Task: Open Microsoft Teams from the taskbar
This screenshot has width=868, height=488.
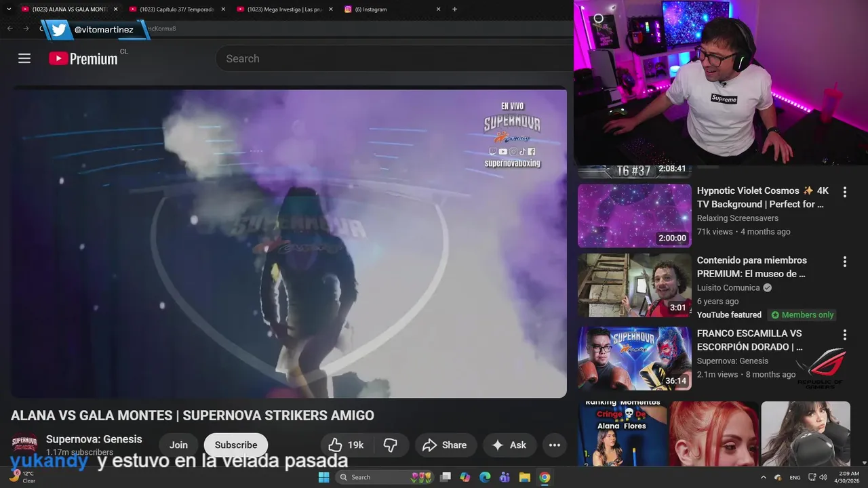Action: coord(505,477)
